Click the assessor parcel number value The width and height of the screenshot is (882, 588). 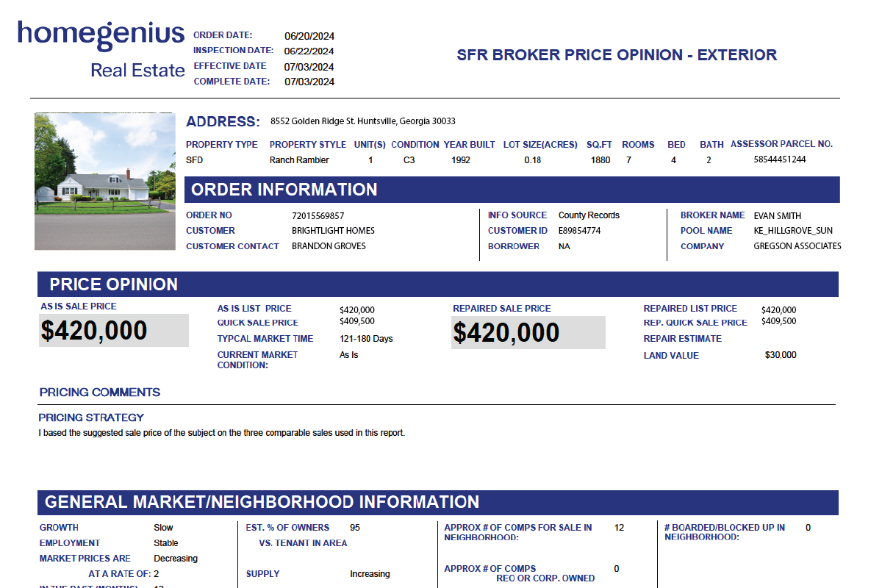[x=779, y=160]
